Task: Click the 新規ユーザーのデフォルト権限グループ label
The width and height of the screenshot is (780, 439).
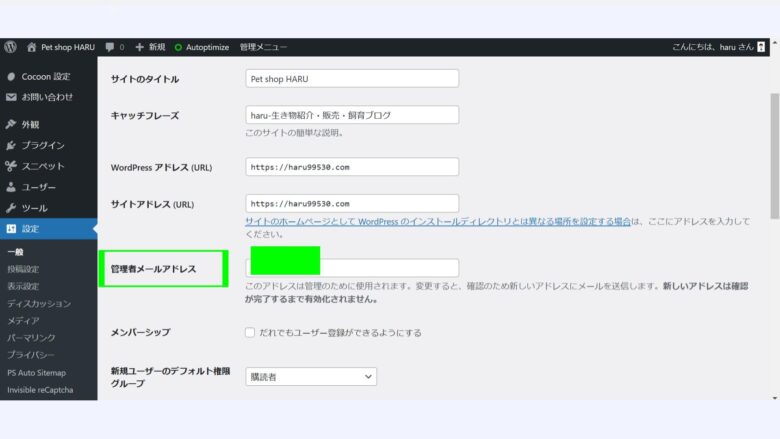Action: tap(170, 377)
